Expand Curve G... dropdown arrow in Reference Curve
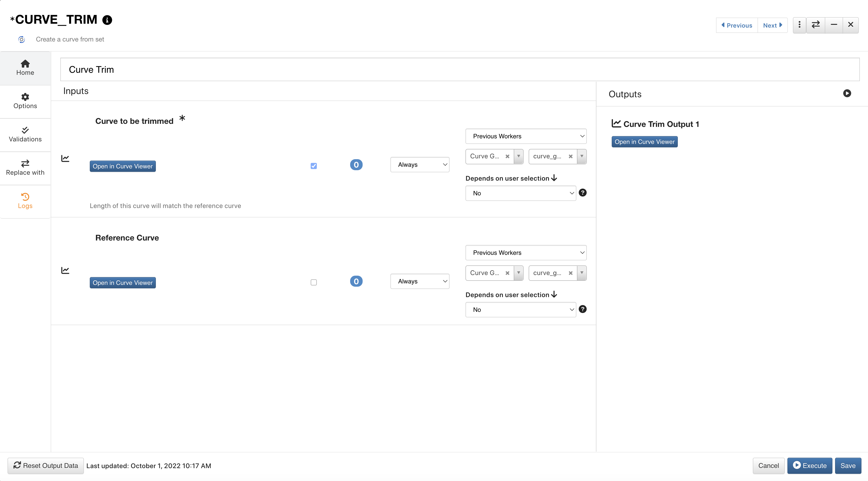Screen dimensions: 868x481 pyautogui.click(x=519, y=273)
